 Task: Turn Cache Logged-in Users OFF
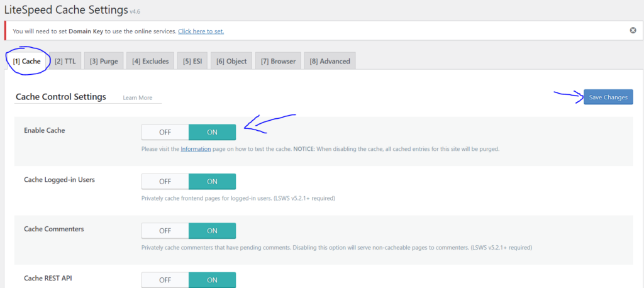tap(165, 182)
